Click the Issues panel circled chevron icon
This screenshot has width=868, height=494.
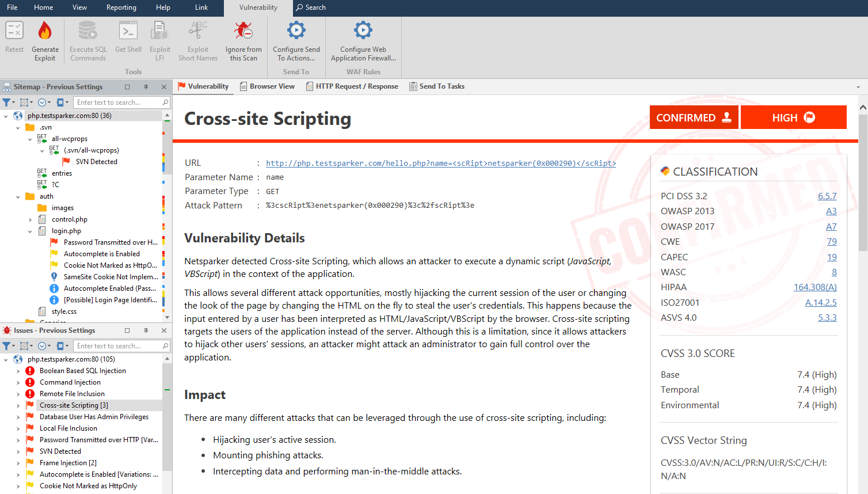(42, 346)
